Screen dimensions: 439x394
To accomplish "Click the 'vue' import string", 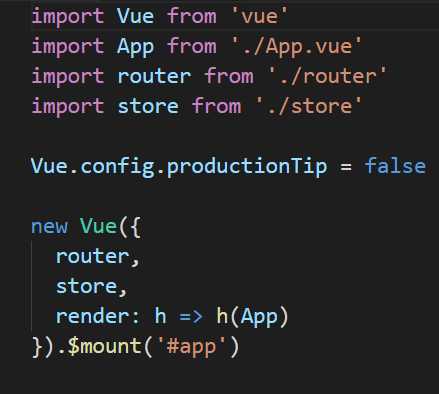I will [x=259, y=16].
